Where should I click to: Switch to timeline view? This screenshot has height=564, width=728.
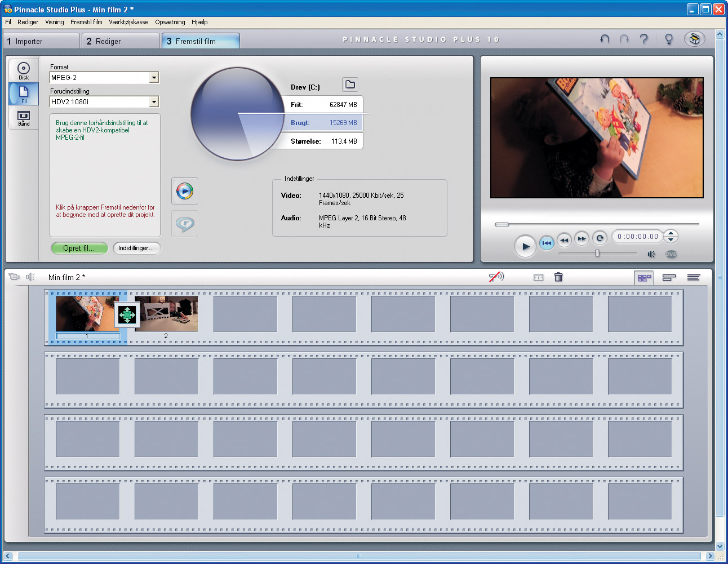click(669, 277)
